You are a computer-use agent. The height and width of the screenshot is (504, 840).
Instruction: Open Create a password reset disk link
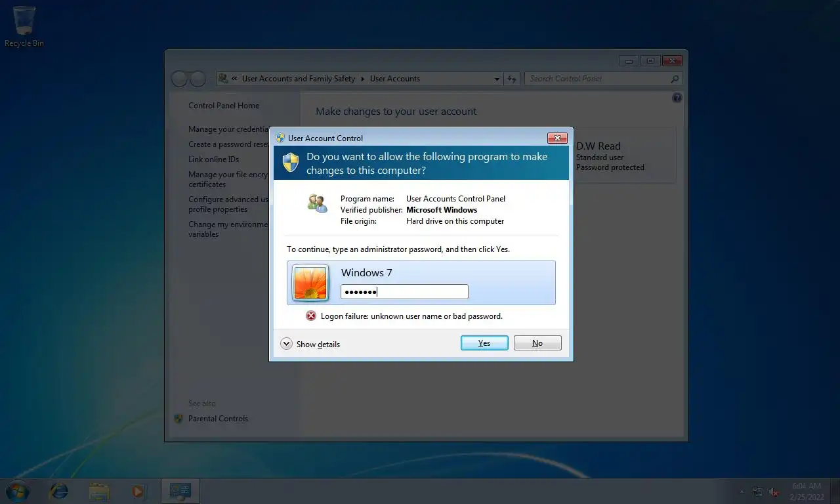(228, 144)
